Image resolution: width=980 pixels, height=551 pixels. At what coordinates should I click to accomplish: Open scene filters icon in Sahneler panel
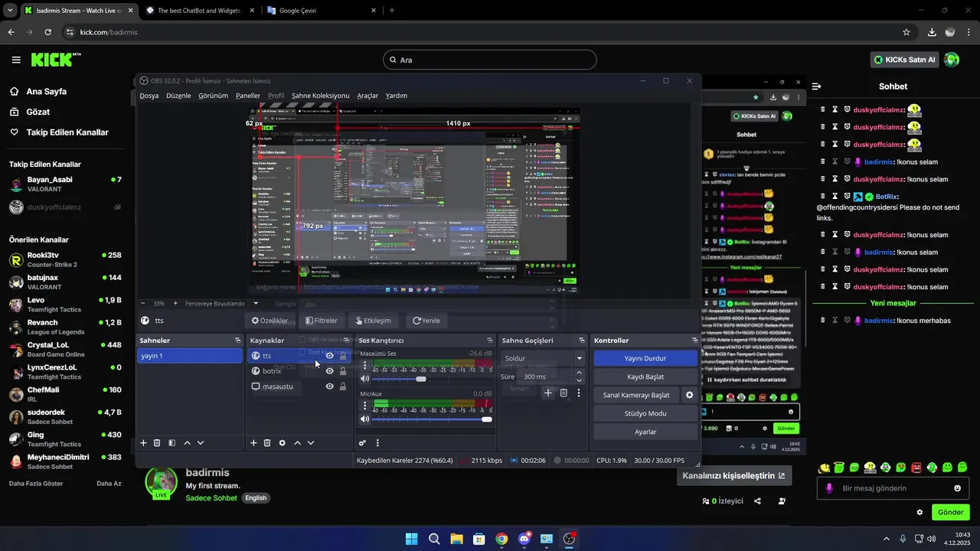[171, 443]
